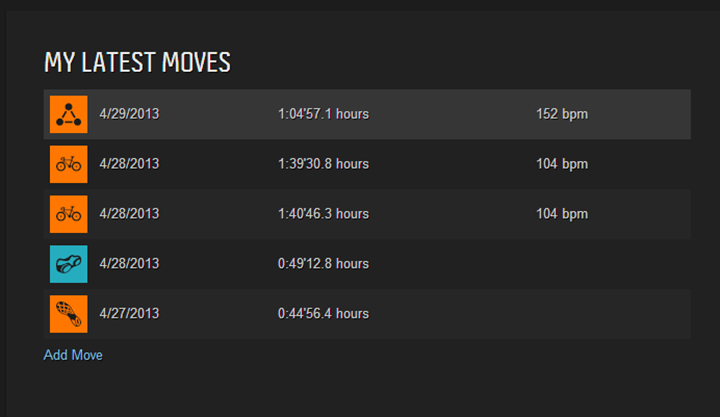Select cycling icon beside 1:39'30.8 hours
This screenshot has width=720, height=417.
click(x=68, y=164)
